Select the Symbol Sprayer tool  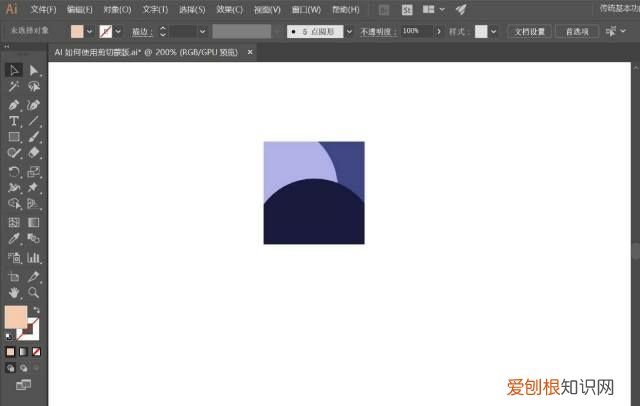(x=14, y=257)
